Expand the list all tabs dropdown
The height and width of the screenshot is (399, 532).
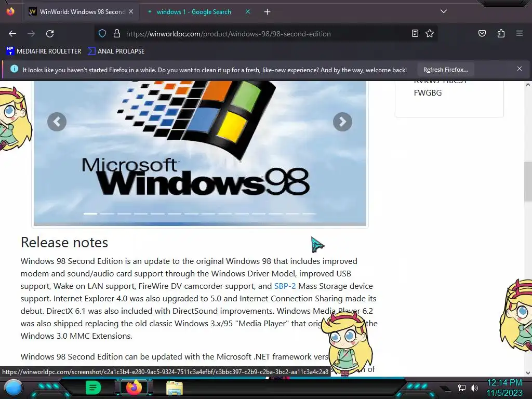click(x=444, y=11)
